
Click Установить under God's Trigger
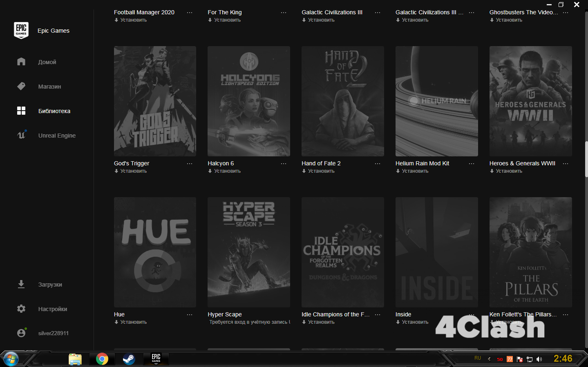(130, 171)
